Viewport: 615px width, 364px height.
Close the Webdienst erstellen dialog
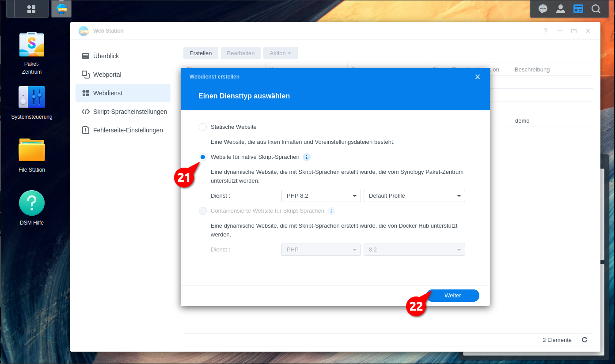pos(478,77)
